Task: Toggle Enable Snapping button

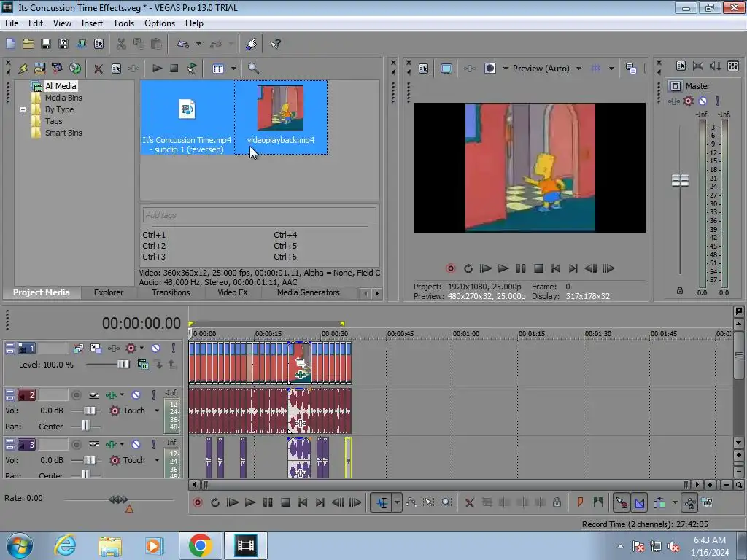Action: (x=622, y=502)
